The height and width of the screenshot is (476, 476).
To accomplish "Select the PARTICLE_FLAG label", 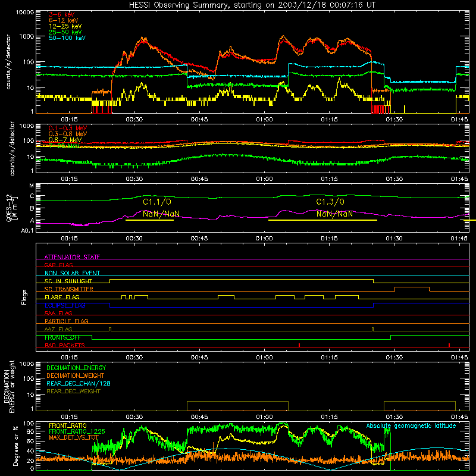I will pyautogui.click(x=67, y=321).
